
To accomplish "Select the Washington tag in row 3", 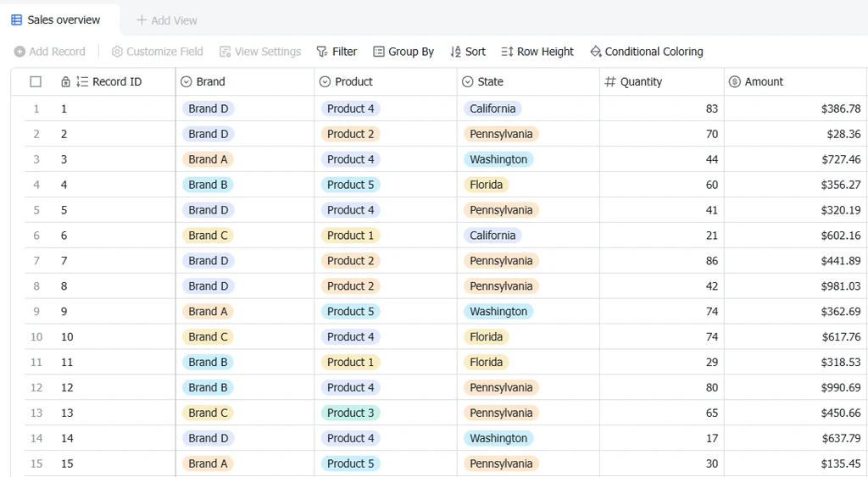I will coord(498,159).
